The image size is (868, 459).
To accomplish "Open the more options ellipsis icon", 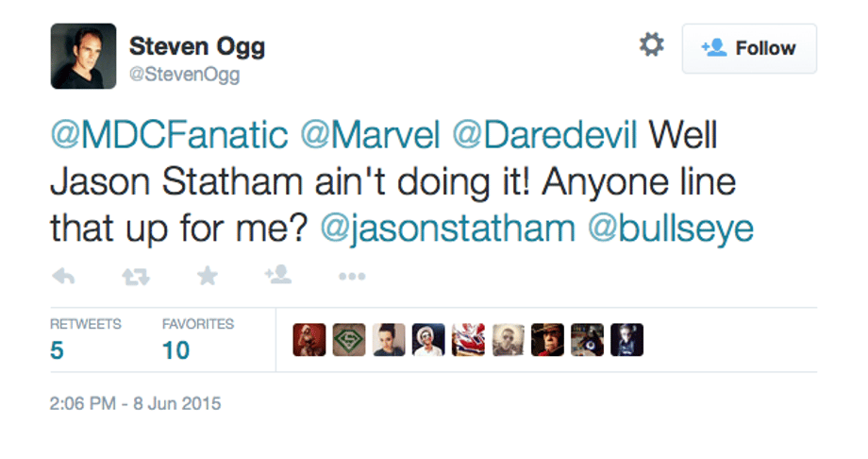I will (x=351, y=276).
